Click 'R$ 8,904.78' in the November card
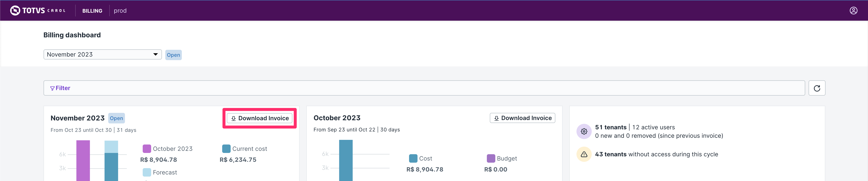 pyautogui.click(x=158, y=160)
